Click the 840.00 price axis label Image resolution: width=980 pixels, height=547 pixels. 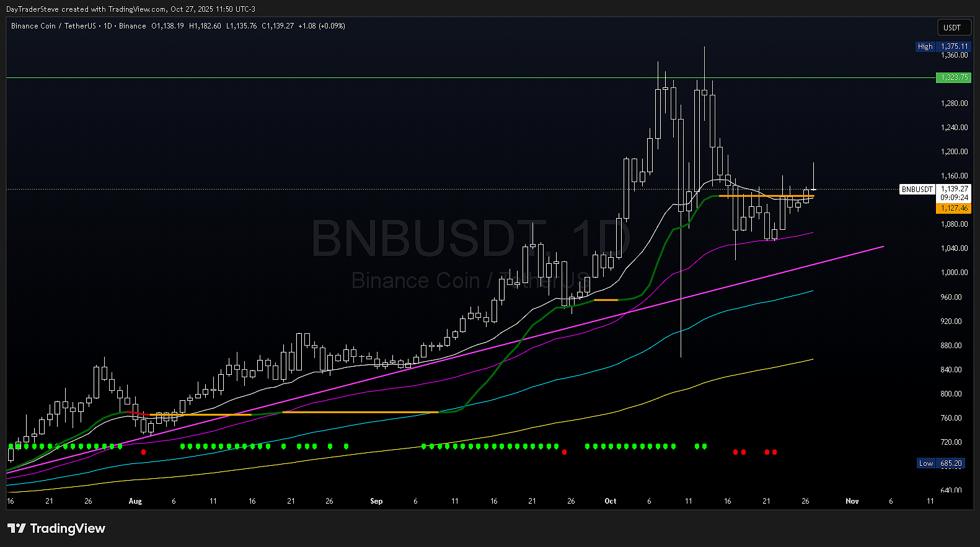(x=951, y=370)
